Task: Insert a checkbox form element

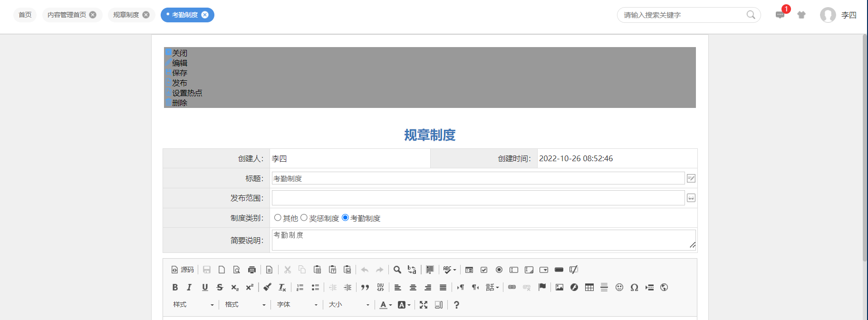Action: click(484, 270)
